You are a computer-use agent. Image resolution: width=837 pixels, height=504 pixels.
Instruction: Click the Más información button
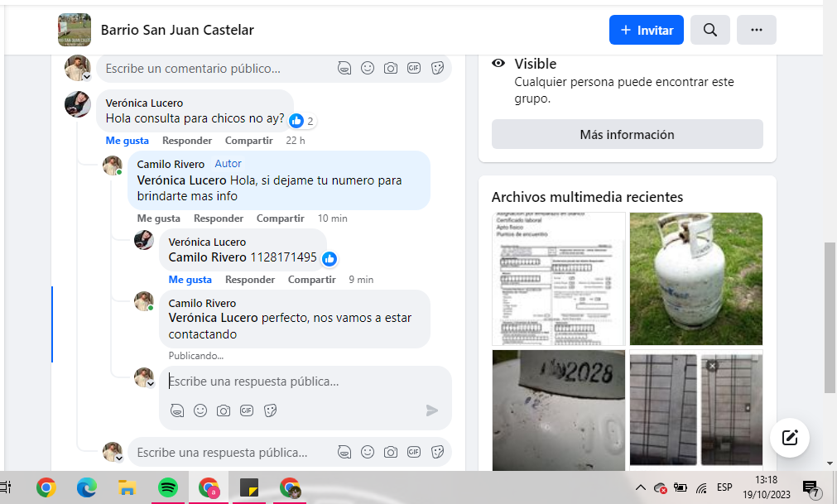(628, 134)
